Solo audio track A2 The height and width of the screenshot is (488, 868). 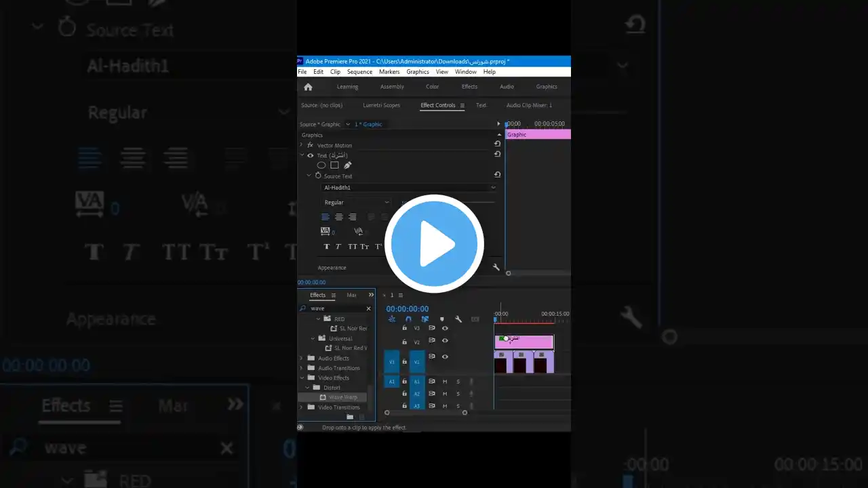point(458,394)
